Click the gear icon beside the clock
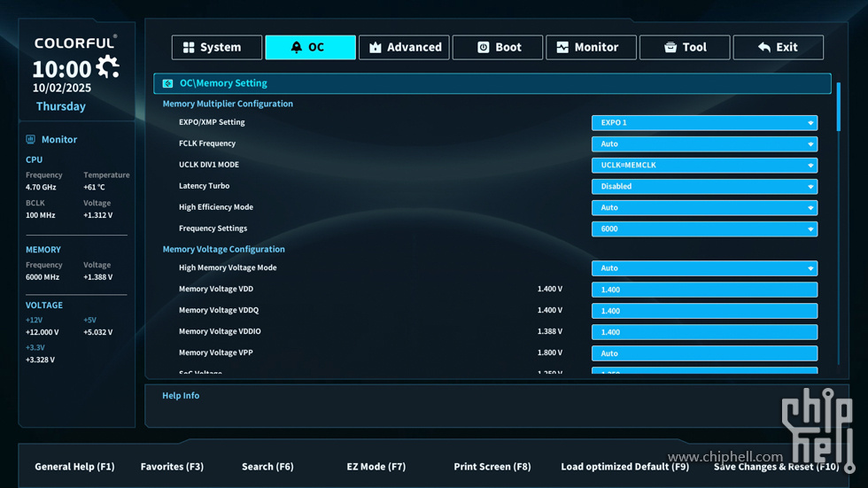This screenshot has width=868, height=488. pos(108,66)
